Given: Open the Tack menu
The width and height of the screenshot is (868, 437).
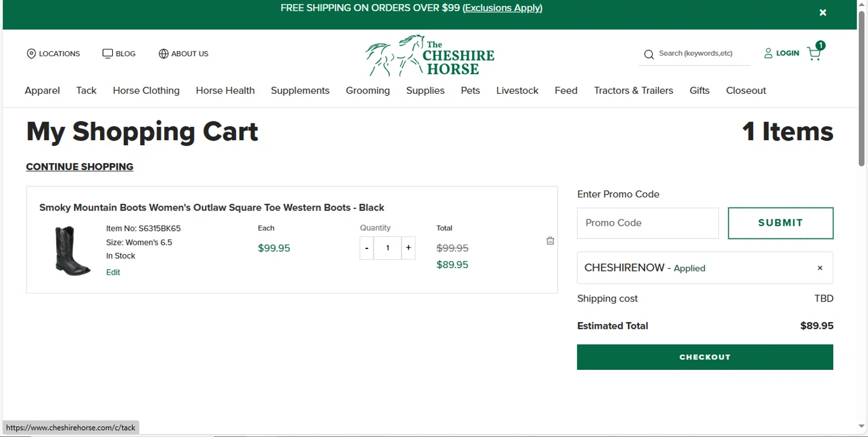Looking at the screenshot, I should pos(86,90).
